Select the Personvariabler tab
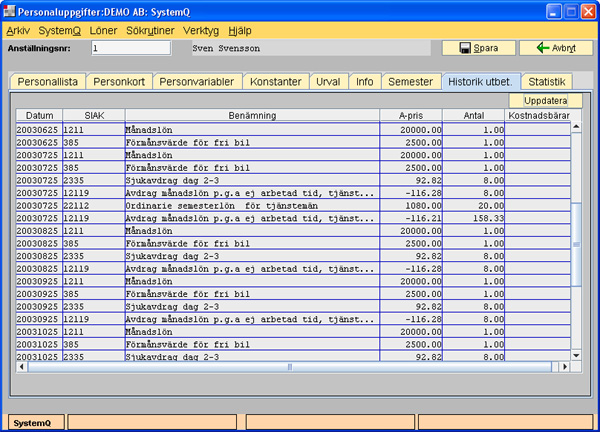The width and height of the screenshot is (600, 432). (x=197, y=82)
